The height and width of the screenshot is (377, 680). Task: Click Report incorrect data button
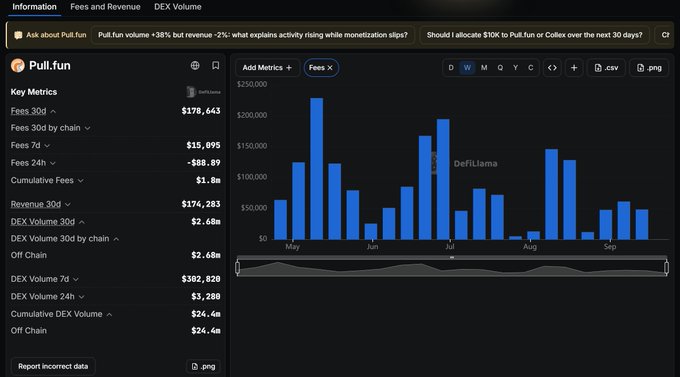click(53, 367)
